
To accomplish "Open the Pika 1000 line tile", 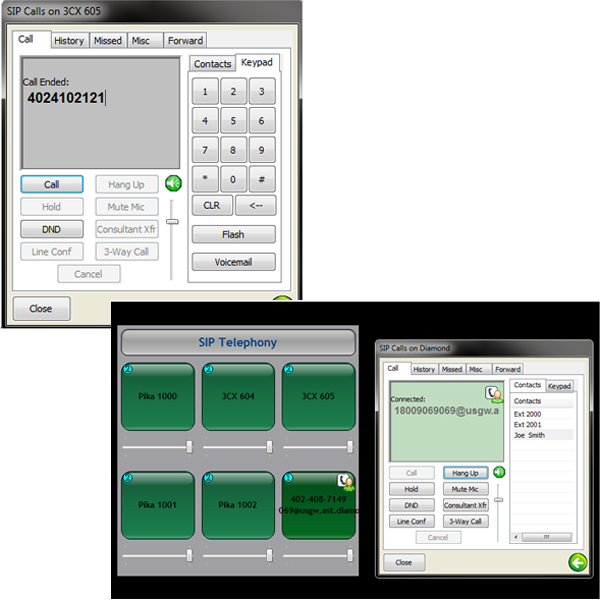I will click(x=158, y=396).
